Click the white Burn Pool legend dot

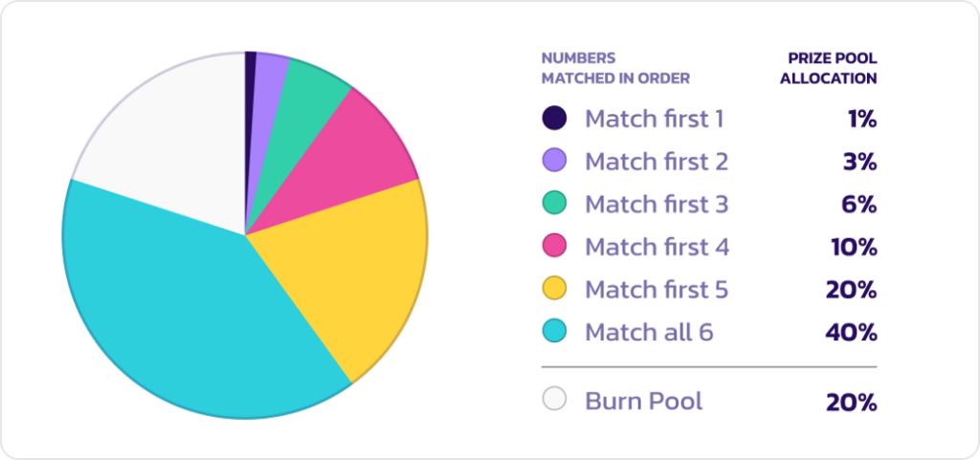pos(554,399)
